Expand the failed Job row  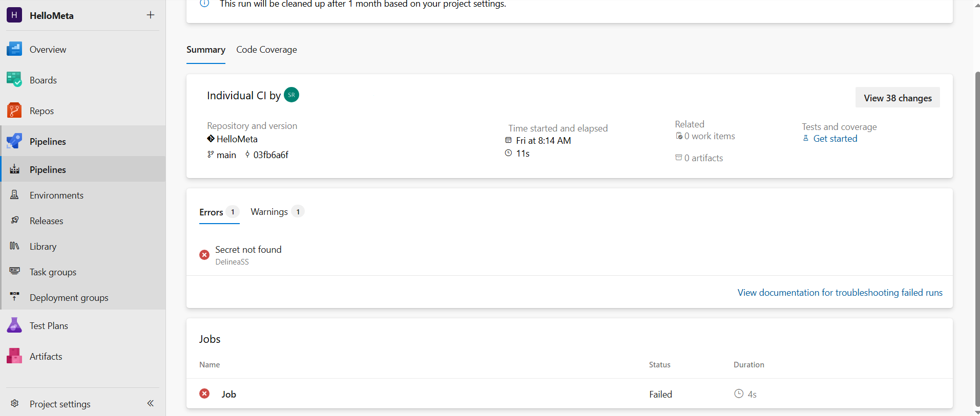228,394
